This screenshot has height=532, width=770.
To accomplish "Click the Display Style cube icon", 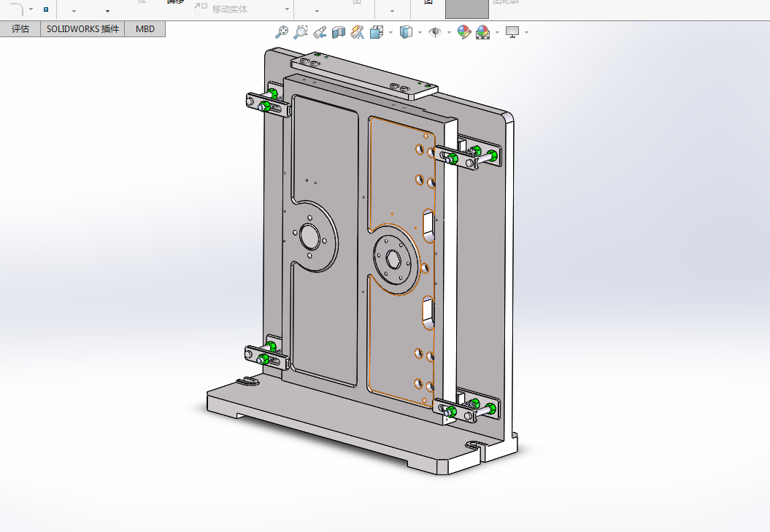I will click(406, 32).
